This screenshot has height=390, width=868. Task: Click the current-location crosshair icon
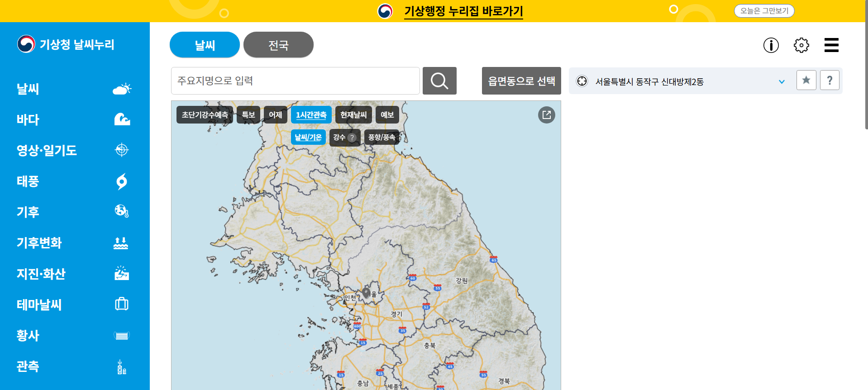pos(582,81)
